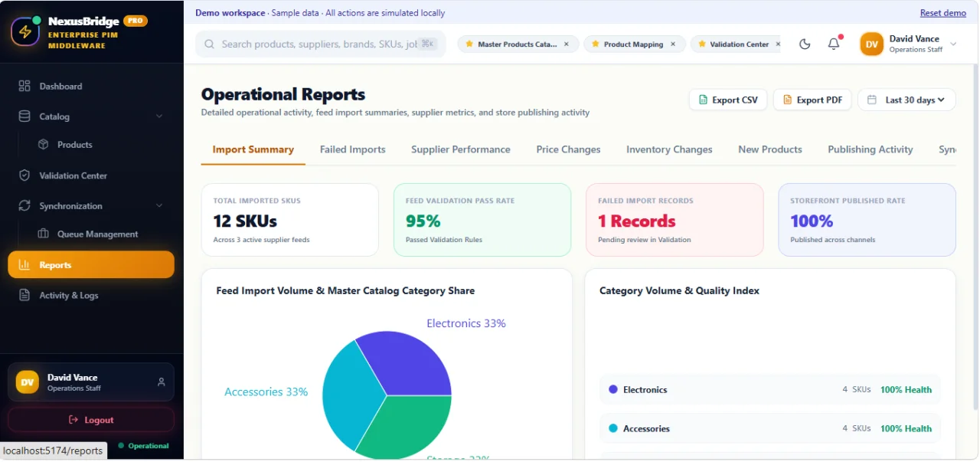
Task: Open the Inventory Changes tab
Action: 669,149
